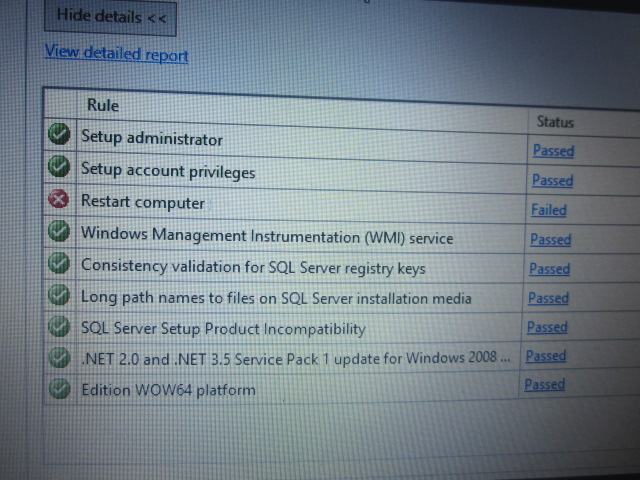
Task: Select the Setup account privileges rule text
Action: tap(168, 171)
